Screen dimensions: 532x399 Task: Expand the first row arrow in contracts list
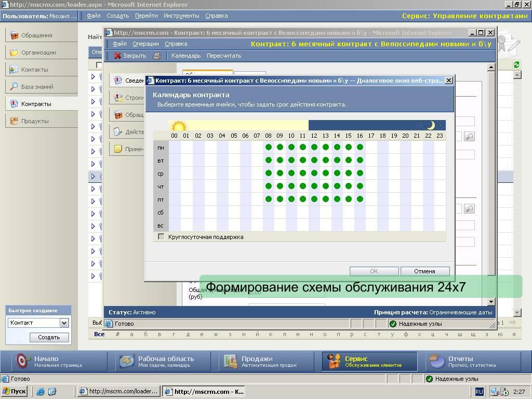tap(93, 76)
